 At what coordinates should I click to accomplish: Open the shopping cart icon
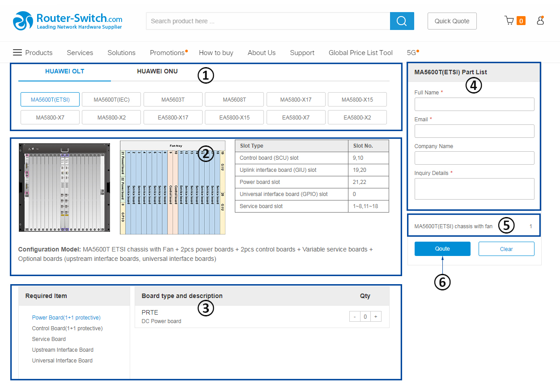[x=509, y=21]
